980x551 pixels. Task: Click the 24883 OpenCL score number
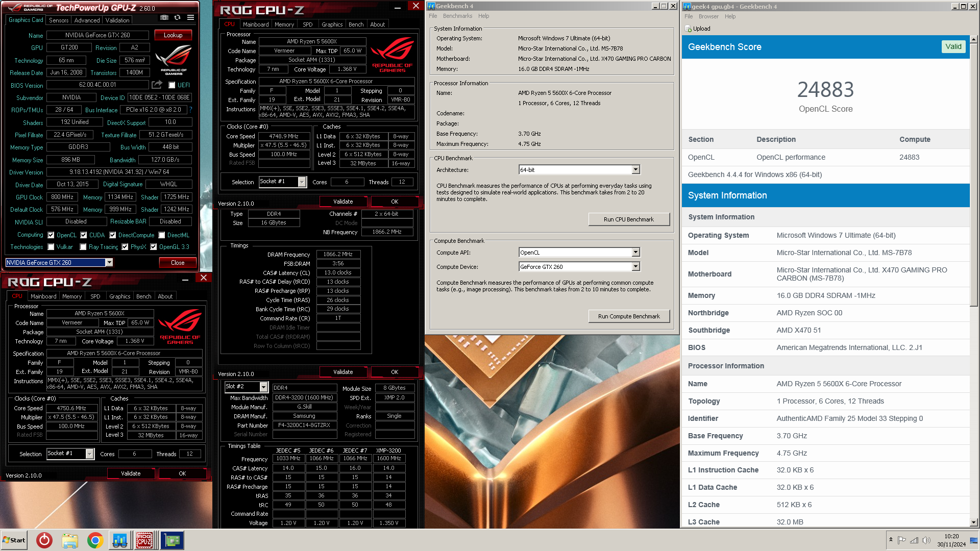point(825,90)
